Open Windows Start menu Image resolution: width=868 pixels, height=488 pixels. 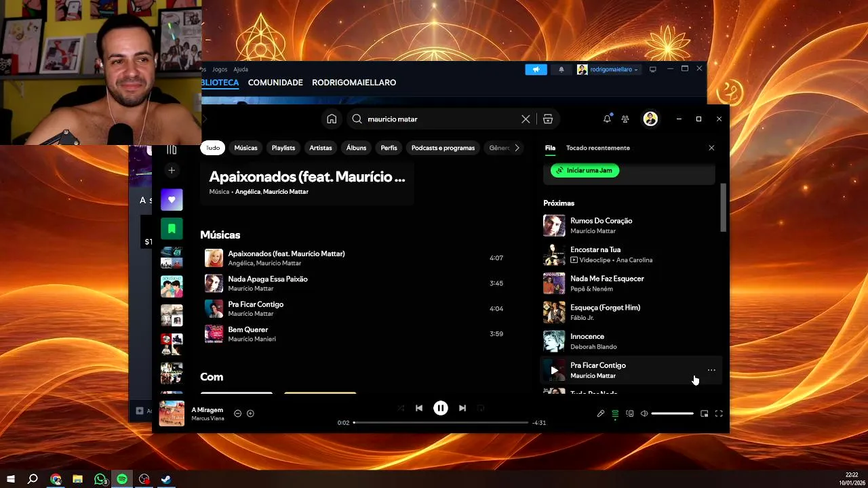pos(11,479)
